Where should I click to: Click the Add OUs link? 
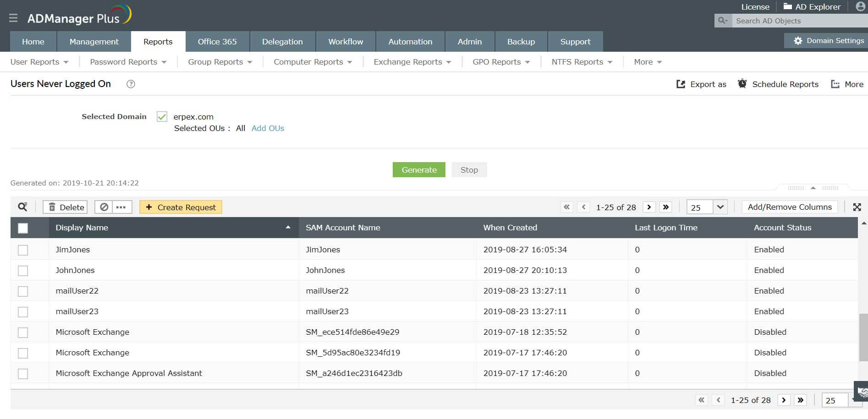(x=268, y=128)
